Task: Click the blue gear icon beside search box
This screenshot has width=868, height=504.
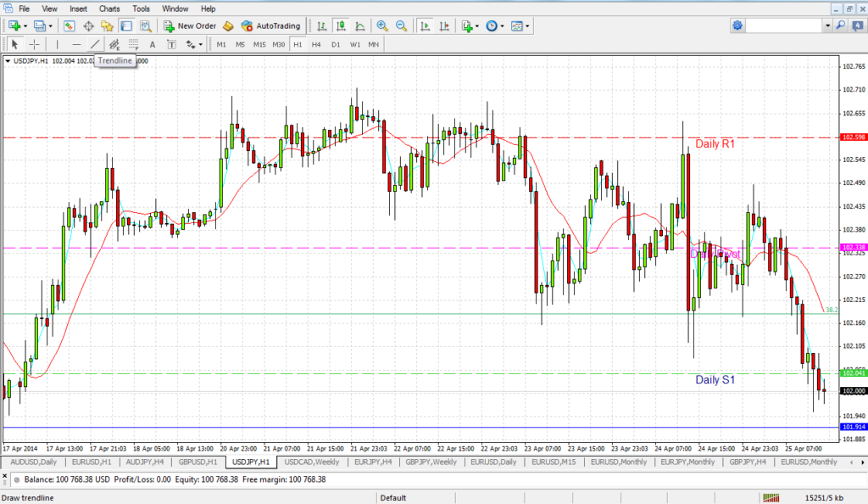Action: click(737, 25)
